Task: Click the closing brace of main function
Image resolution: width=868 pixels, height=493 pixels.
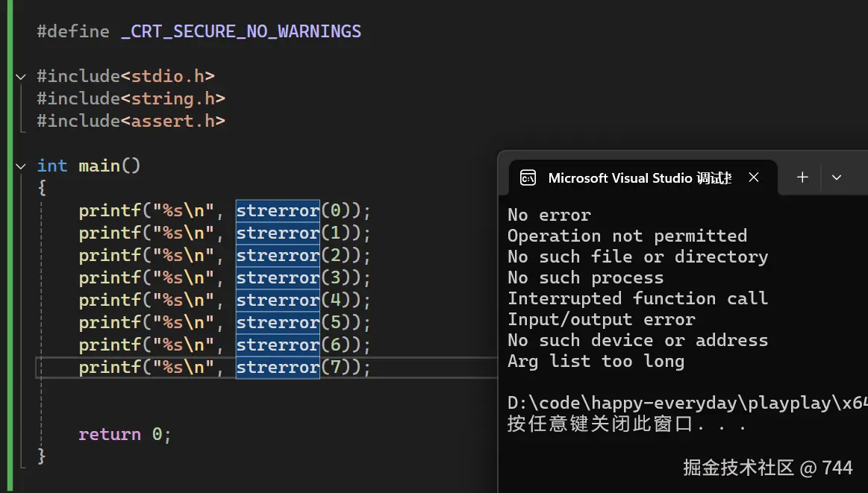Action: click(x=42, y=456)
